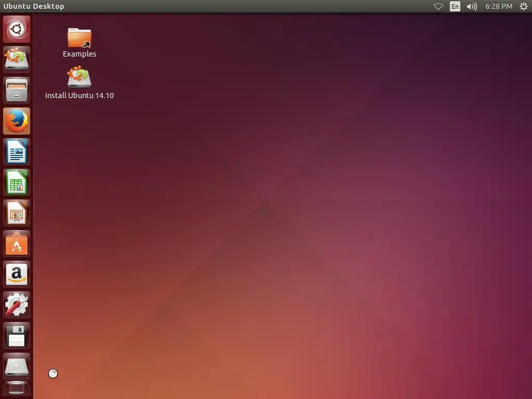Open LibreOffice Impress presentation
The image size is (532, 399).
[17, 213]
